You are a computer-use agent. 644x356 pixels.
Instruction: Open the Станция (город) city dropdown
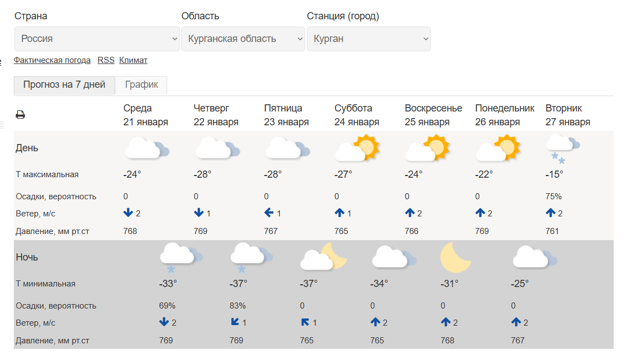[369, 39]
